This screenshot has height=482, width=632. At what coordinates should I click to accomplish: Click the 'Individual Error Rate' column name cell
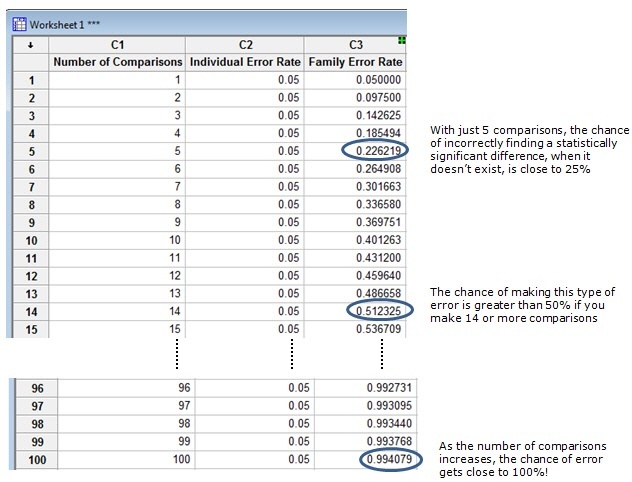[x=245, y=62]
